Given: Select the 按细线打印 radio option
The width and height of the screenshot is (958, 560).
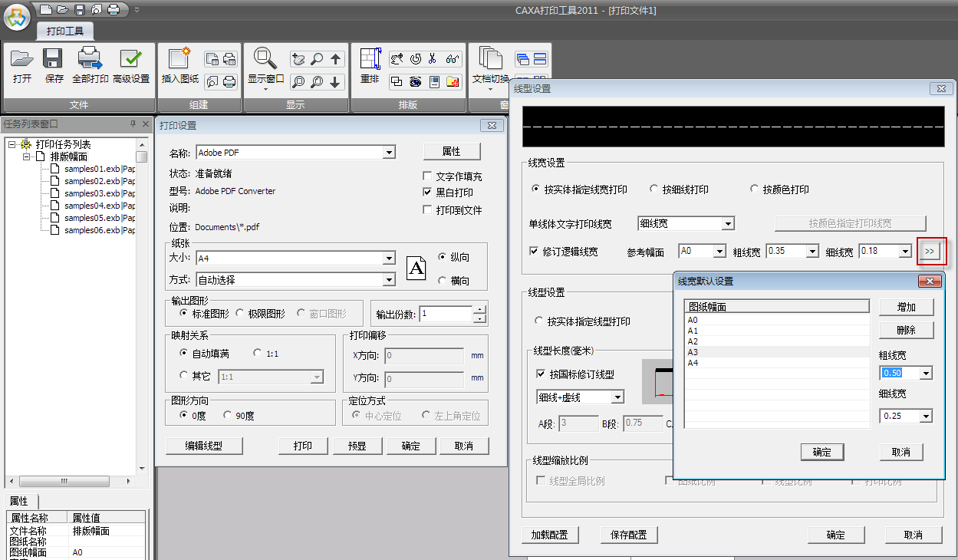Looking at the screenshot, I should [653, 189].
